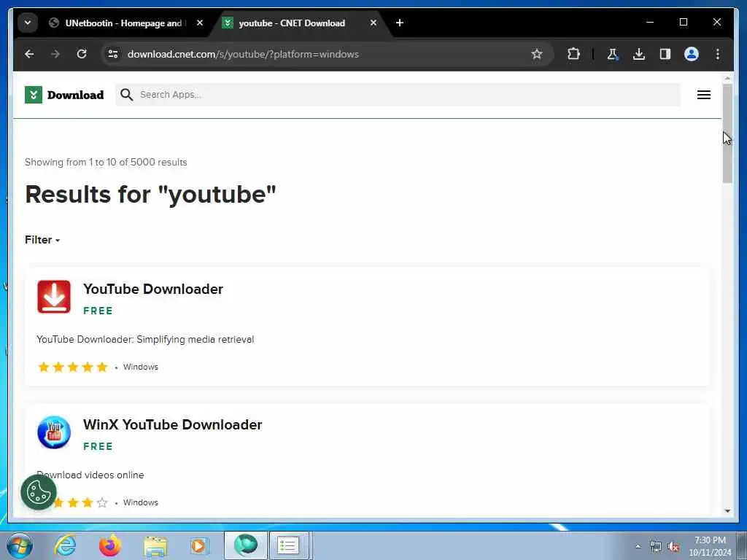Show hidden system tray icons
Screen dimensions: 747x560
pyautogui.click(x=638, y=546)
